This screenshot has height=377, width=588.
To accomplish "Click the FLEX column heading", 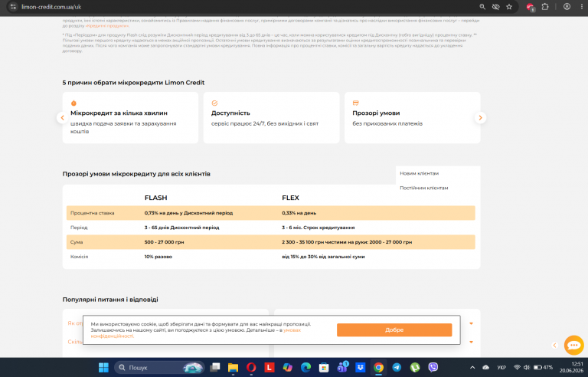I will click(290, 198).
